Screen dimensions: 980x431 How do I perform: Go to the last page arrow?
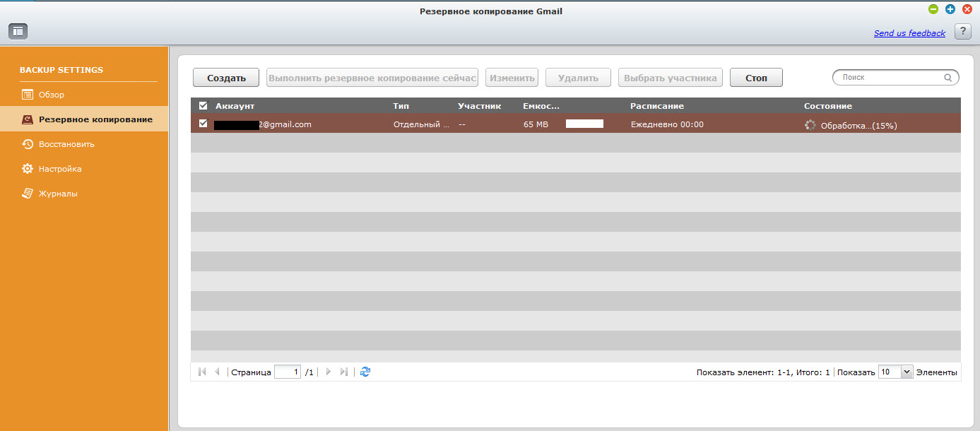point(343,372)
